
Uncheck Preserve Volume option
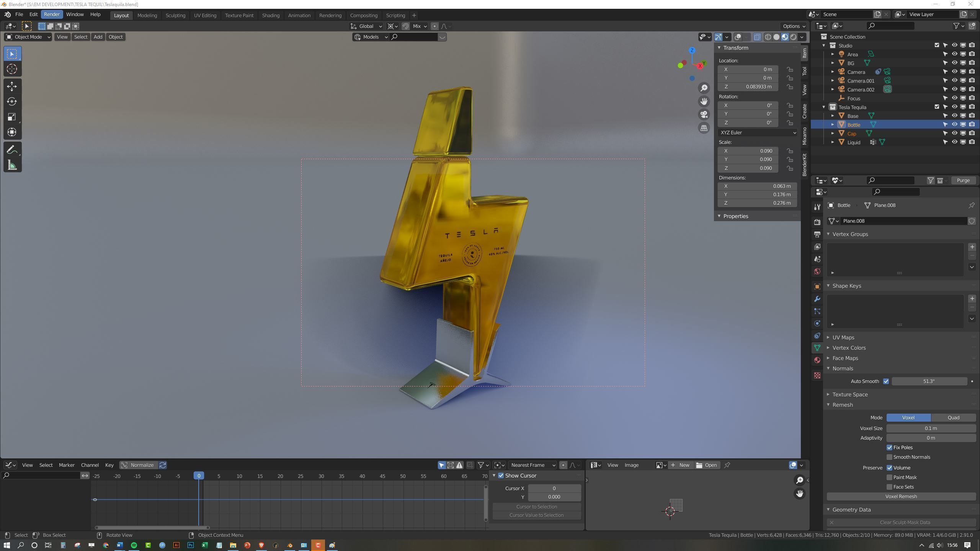(x=890, y=468)
